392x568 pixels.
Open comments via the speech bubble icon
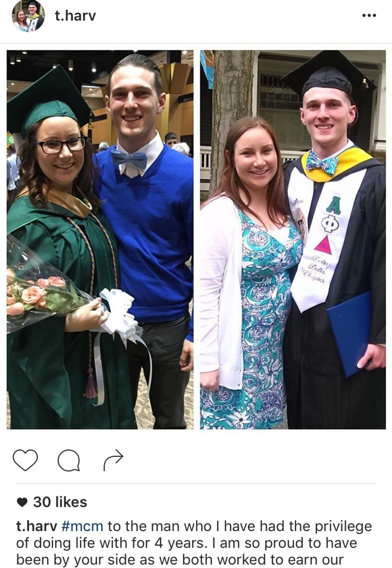69,460
